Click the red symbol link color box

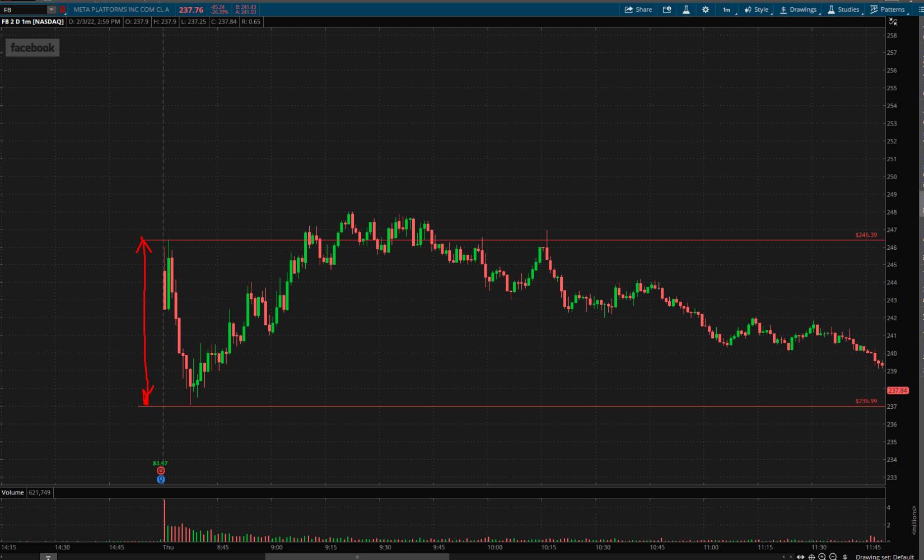(x=62, y=10)
